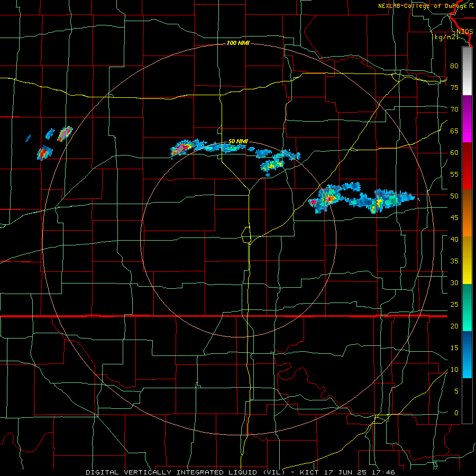Click the DIGITAL VERTICALLY INTEGRATED LIQUID title text
The width and height of the screenshot is (476, 476).
pyautogui.click(x=172, y=472)
